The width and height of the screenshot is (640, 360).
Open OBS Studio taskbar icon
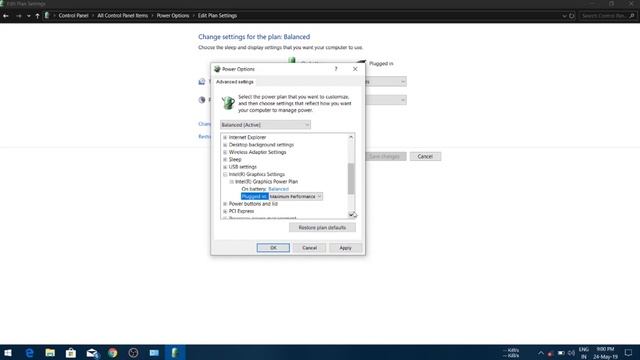pyautogui.click(x=133, y=353)
